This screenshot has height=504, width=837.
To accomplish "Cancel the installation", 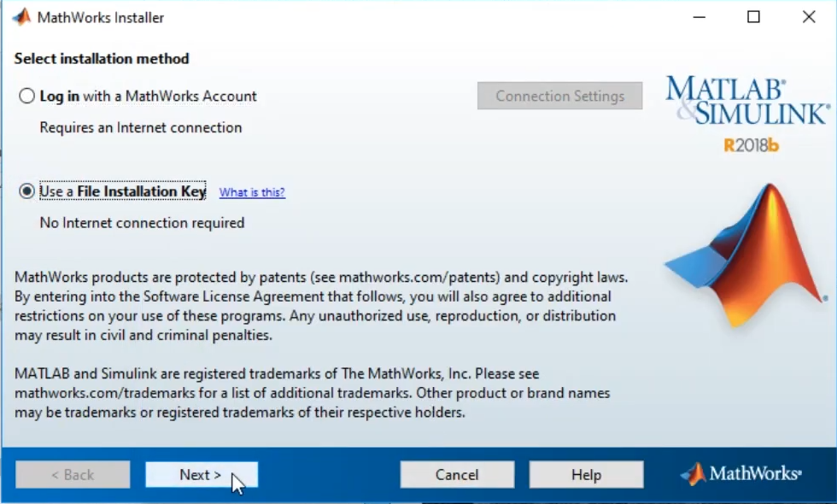I will pos(457,475).
